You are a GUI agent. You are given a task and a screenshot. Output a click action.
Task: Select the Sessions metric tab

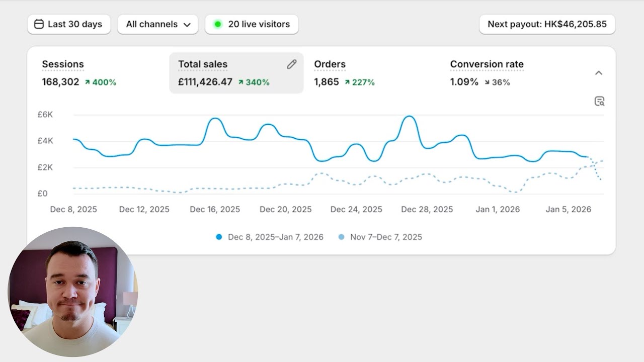[63, 64]
